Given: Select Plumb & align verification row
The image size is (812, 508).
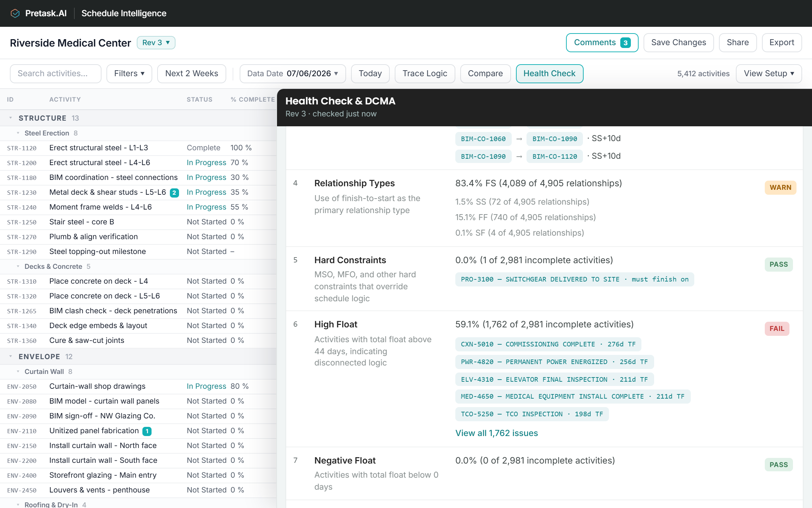Looking at the screenshot, I should click(138, 237).
